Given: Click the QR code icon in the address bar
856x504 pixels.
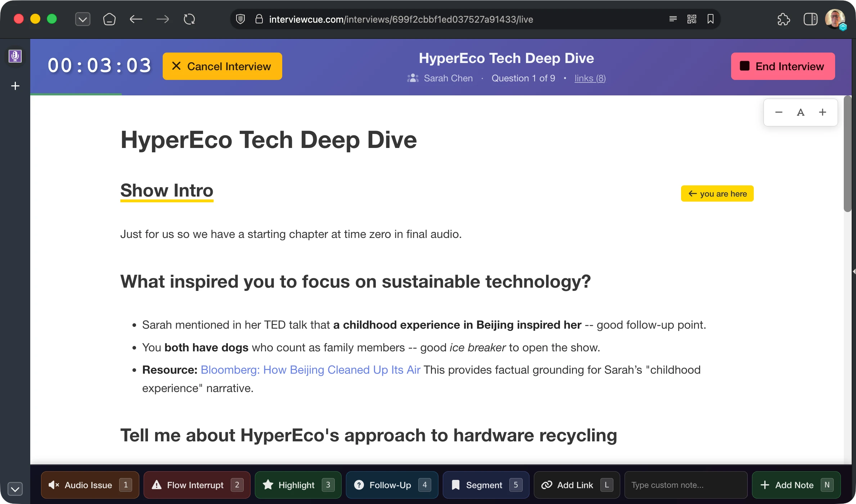Looking at the screenshot, I should 691,19.
